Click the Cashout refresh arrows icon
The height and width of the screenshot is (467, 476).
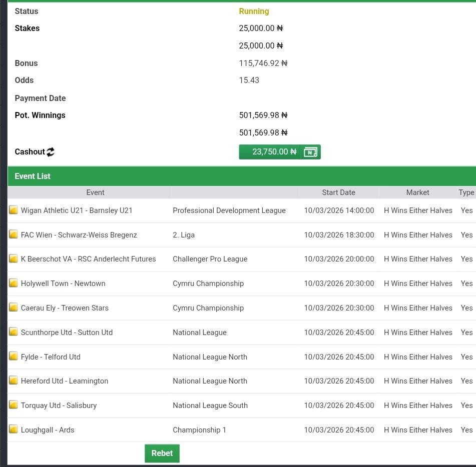pyautogui.click(x=51, y=152)
